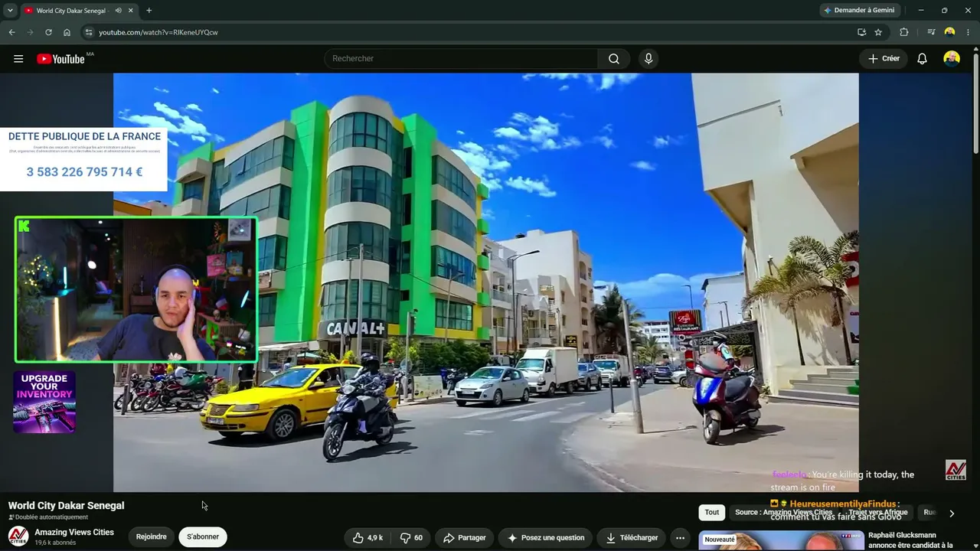The height and width of the screenshot is (551, 980).
Task: Click the address bar URL
Action: tap(158, 32)
